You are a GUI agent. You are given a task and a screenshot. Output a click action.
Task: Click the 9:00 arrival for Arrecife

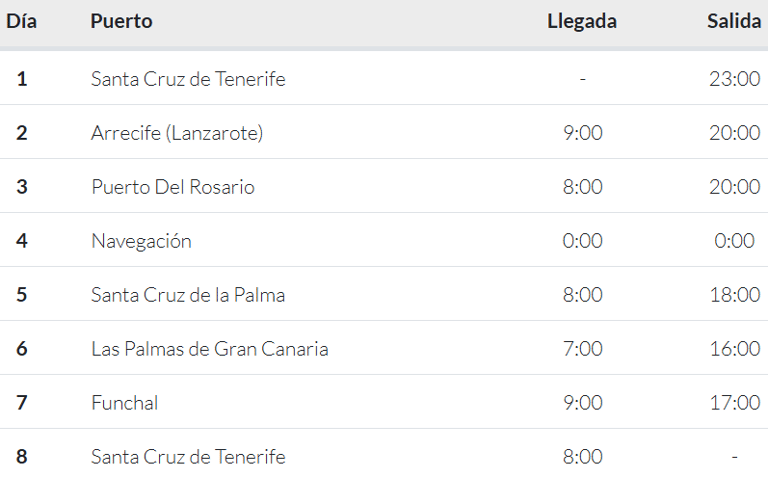(582, 133)
